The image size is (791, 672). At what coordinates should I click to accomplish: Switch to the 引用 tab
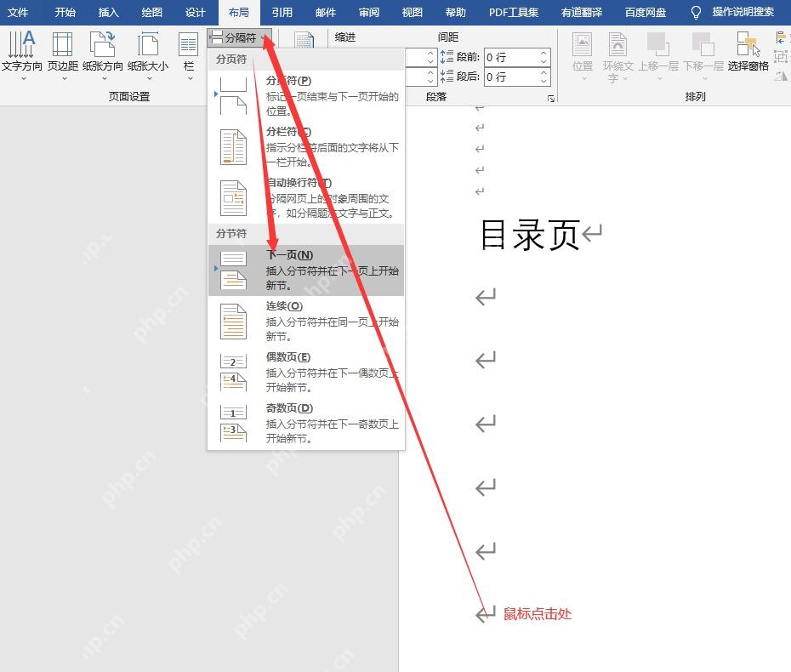282,12
